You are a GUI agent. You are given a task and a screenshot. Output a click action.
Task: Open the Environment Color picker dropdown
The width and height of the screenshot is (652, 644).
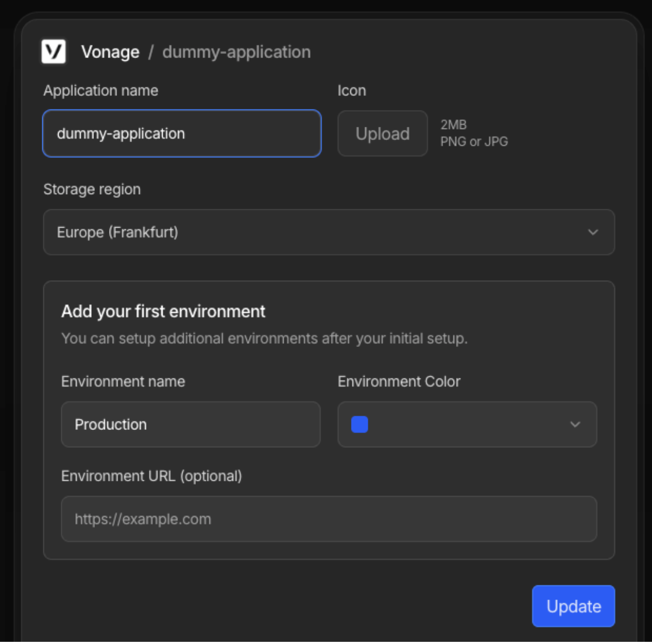(x=466, y=424)
